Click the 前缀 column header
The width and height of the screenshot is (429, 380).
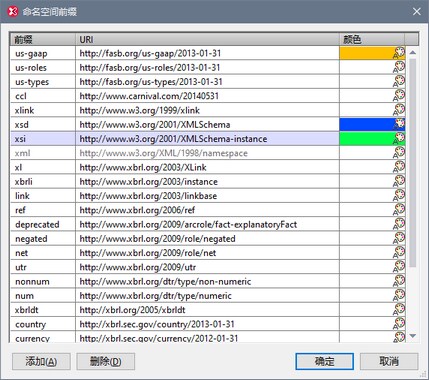[43, 39]
